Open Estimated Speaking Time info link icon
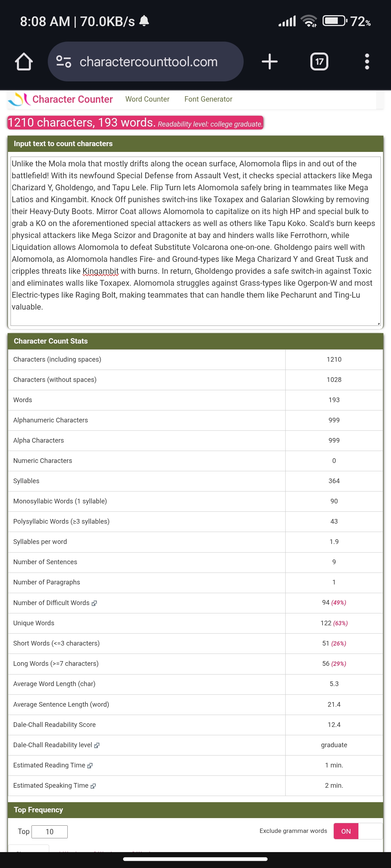391x868 pixels. point(93,786)
